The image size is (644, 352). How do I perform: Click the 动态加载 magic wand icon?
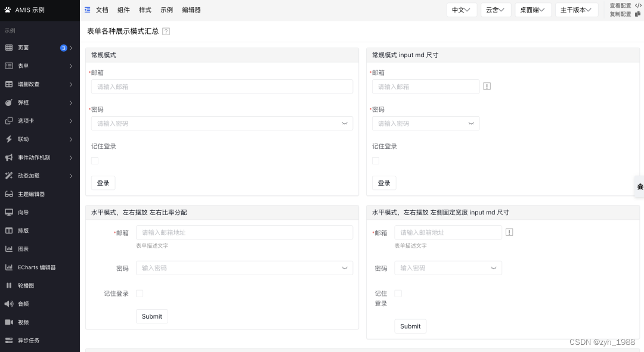point(8,176)
